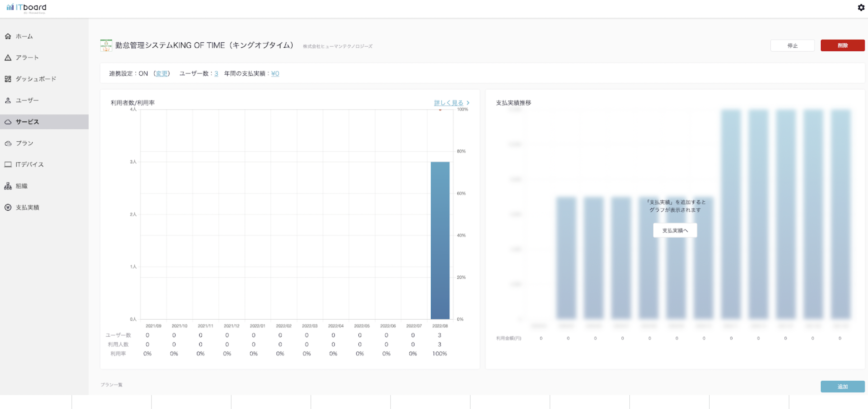Expand usage details via 詳しく見る chevron

[x=468, y=103]
